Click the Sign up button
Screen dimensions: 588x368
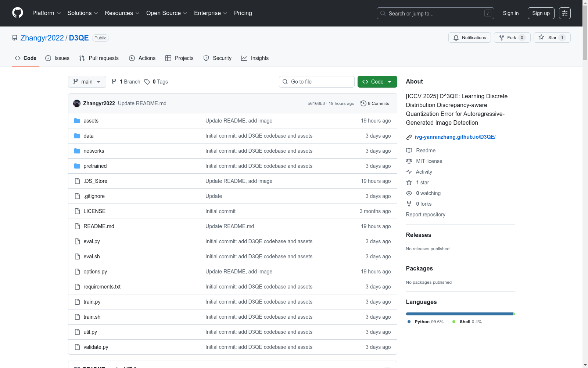tap(541, 13)
